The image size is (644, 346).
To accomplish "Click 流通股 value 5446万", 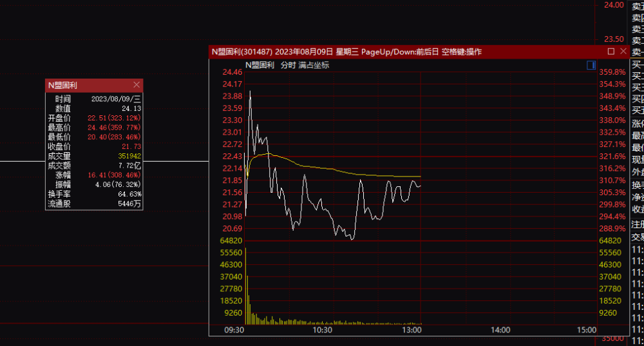I will point(129,204).
